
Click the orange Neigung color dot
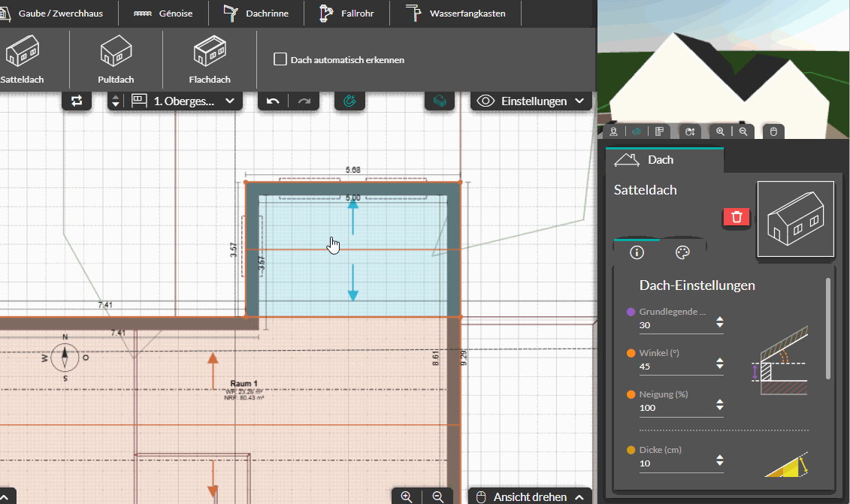click(x=631, y=394)
